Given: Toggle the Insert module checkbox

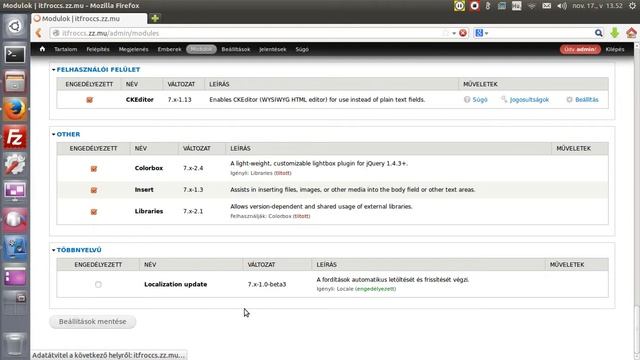Looking at the screenshot, I should (x=93, y=190).
